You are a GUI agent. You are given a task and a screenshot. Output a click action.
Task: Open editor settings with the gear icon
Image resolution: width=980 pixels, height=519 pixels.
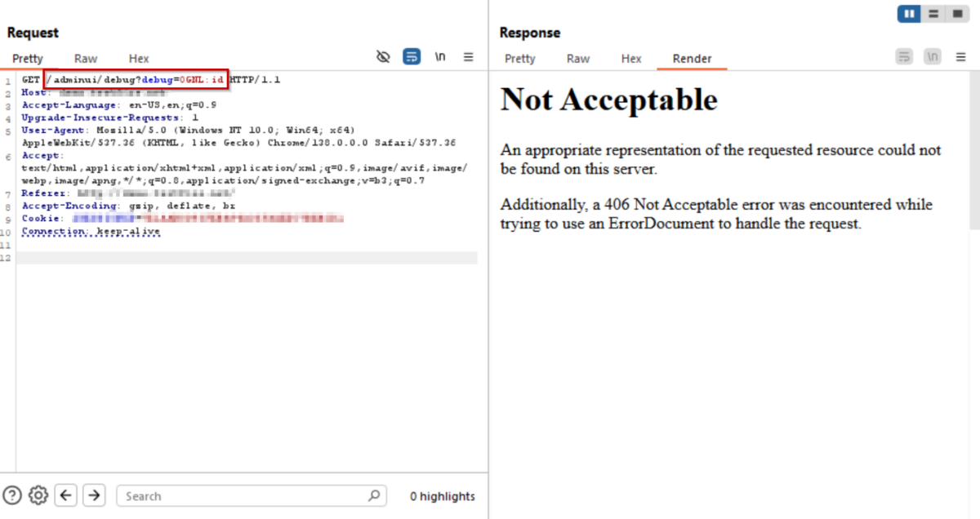(x=38, y=495)
